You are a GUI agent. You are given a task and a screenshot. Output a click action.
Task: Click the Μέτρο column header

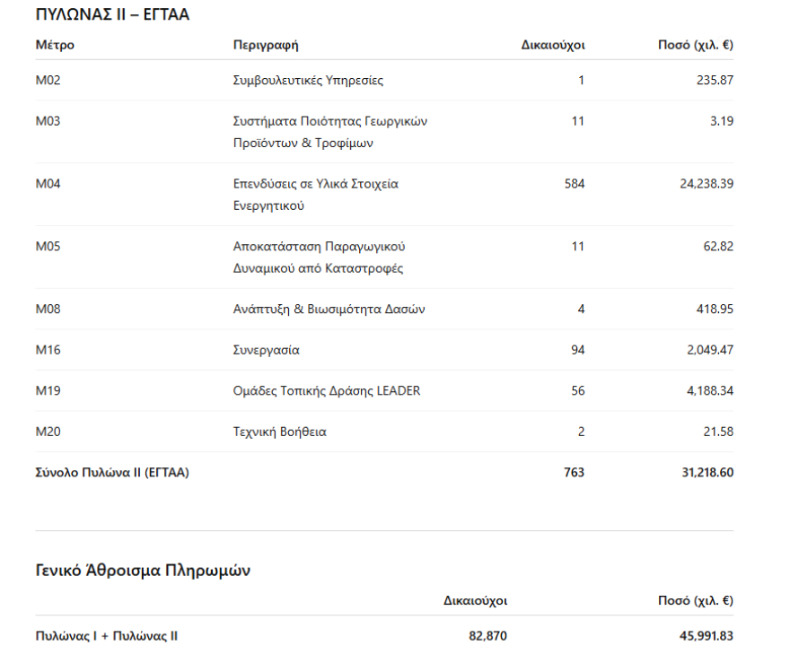(x=55, y=45)
